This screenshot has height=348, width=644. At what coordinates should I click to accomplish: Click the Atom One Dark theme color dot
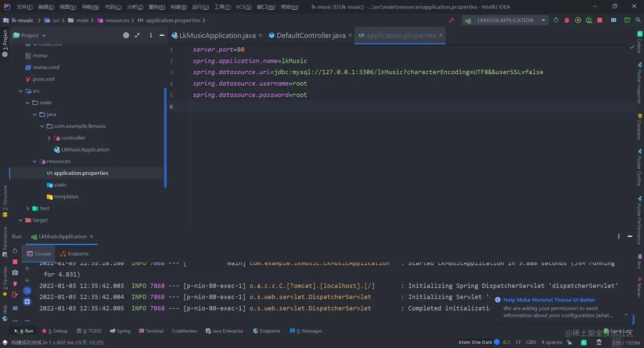click(x=497, y=342)
